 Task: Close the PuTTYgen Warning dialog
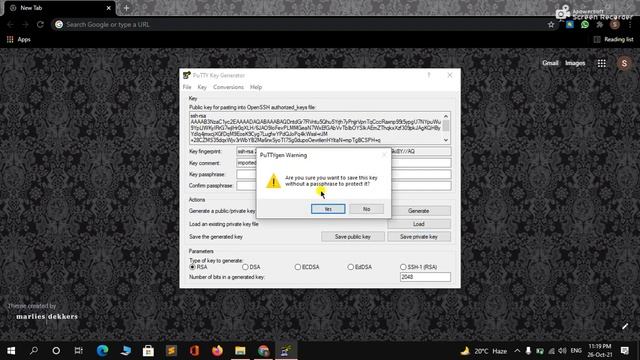pyautogui.click(x=384, y=155)
